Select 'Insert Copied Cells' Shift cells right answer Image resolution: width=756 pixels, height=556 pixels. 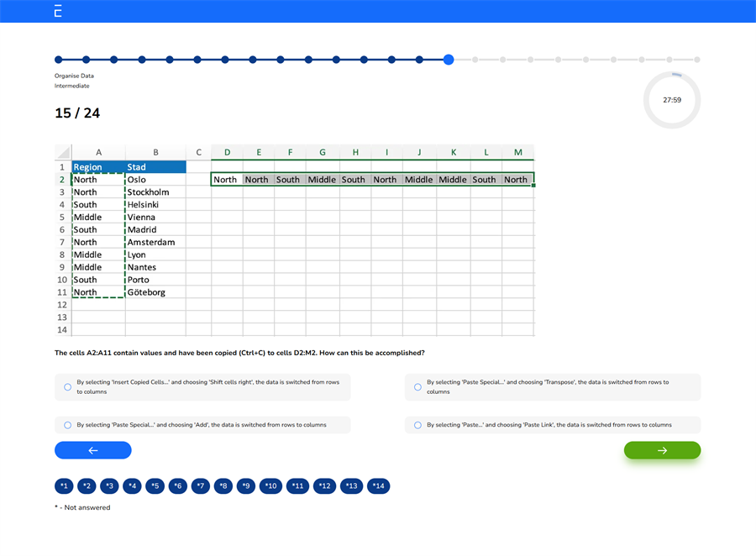point(68,387)
